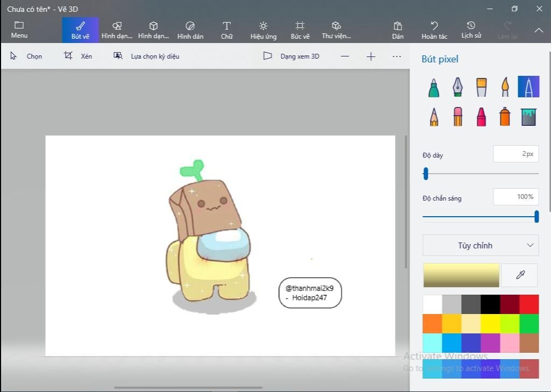Pick the black color swatch
551x392 pixels.
[x=490, y=304]
